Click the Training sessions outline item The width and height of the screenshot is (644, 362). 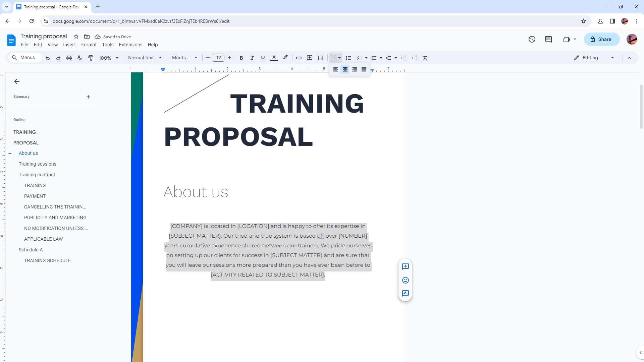(x=37, y=164)
